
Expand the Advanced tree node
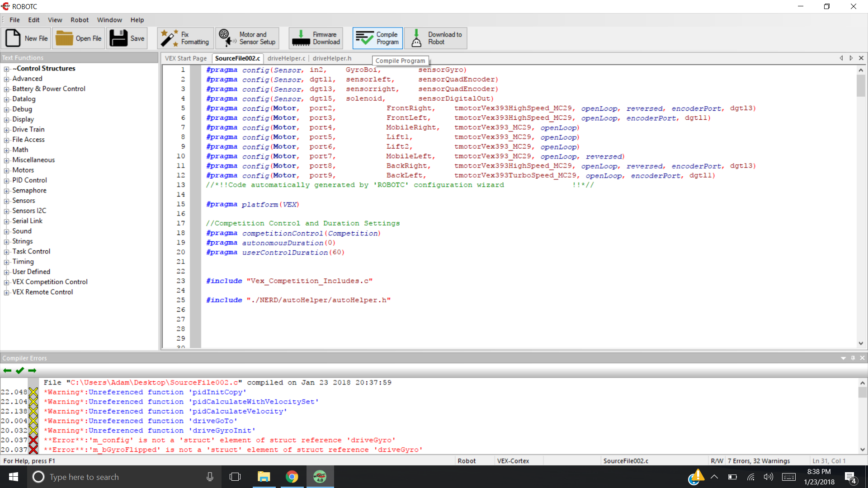6,79
